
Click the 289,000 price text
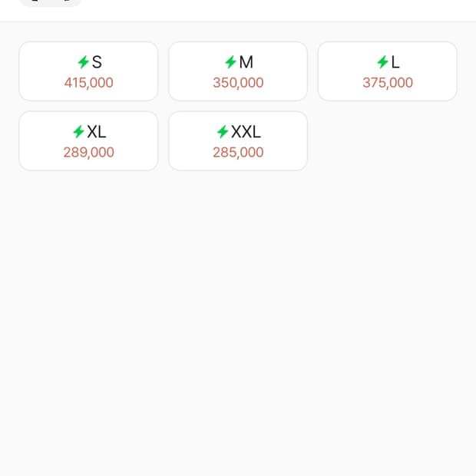(88, 153)
